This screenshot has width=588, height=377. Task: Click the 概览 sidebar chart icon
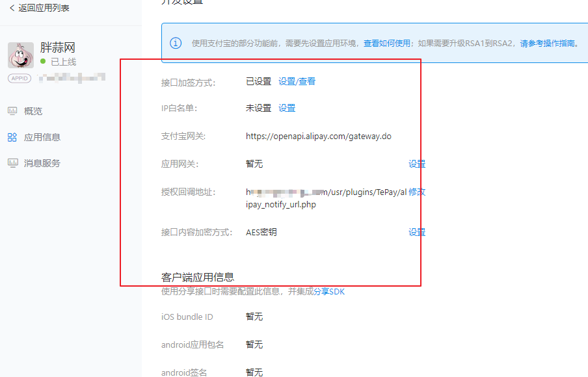pyautogui.click(x=12, y=111)
